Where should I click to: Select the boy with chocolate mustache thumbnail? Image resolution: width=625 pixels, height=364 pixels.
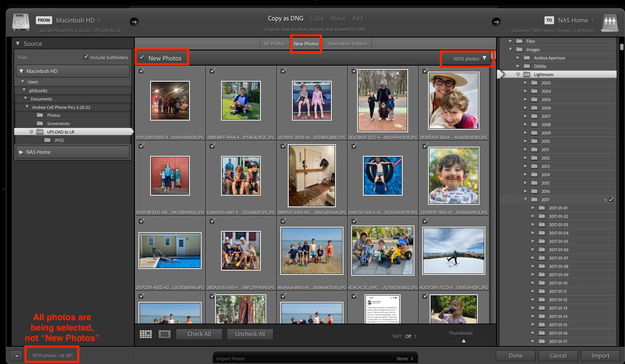coord(453,176)
